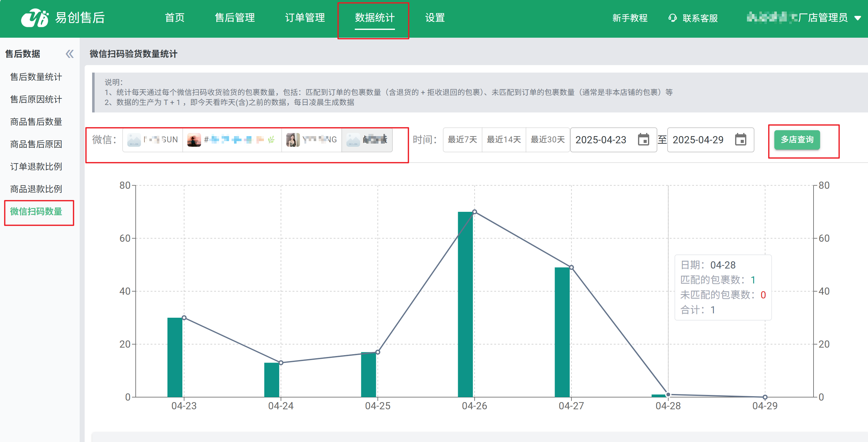Click the 易创售后 logo icon
868x442 pixels.
click(x=35, y=17)
